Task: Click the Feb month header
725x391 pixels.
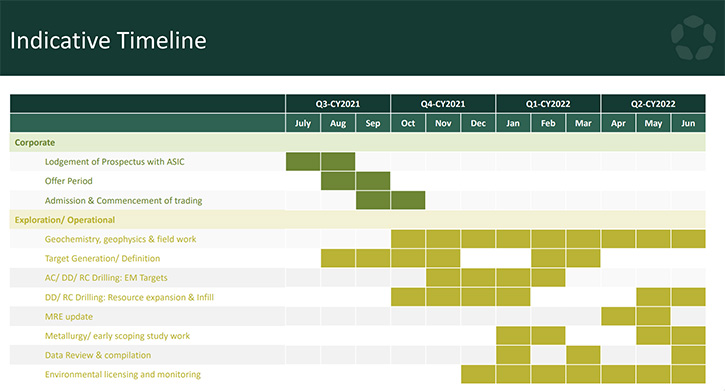Action: (548, 123)
